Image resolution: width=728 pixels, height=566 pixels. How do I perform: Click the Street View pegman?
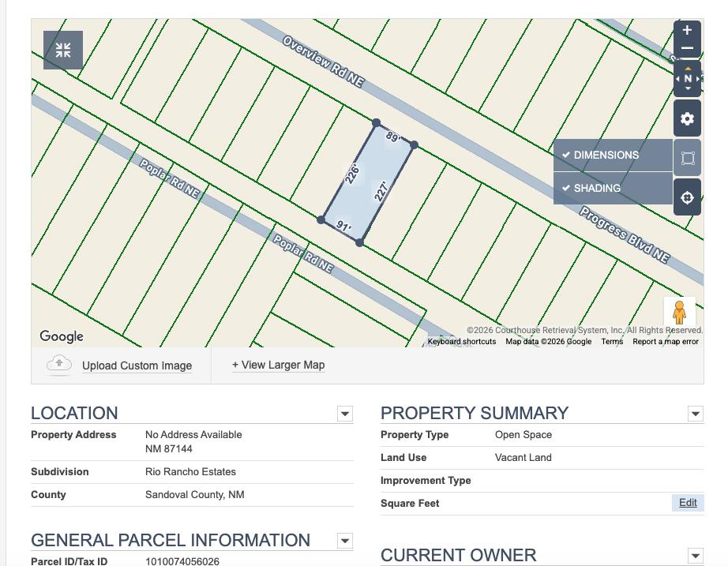[x=679, y=312]
